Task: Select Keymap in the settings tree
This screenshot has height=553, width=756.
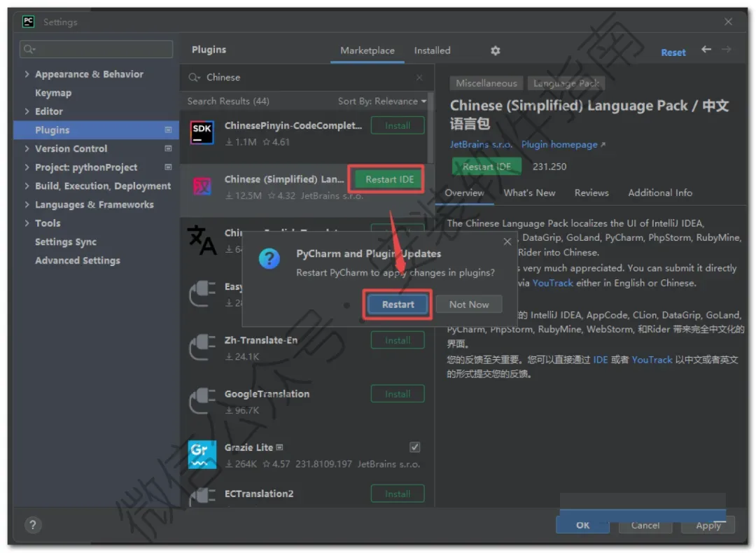Action: 53,92
